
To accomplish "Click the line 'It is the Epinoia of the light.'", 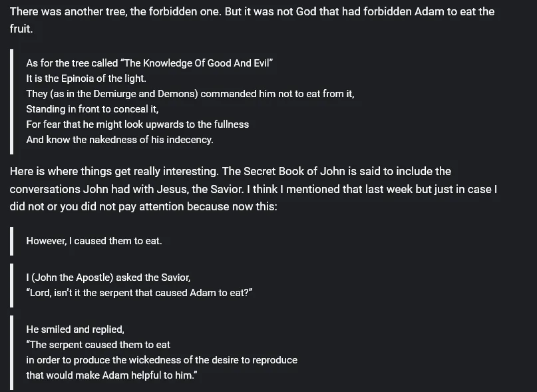I will click(x=86, y=79).
